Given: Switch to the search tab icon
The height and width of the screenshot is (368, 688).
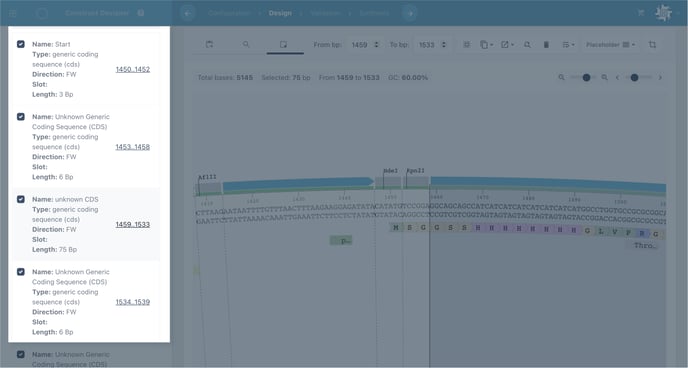Looking at the screenshot, I should (246, 44).
